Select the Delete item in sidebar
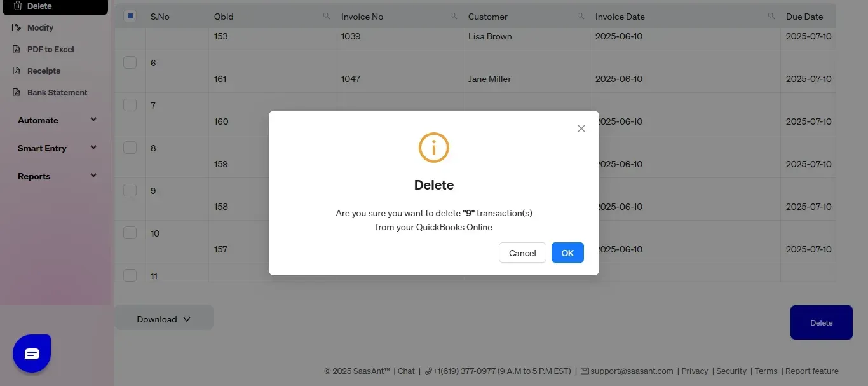Screen dimensions: 868x386 point(55,6)
